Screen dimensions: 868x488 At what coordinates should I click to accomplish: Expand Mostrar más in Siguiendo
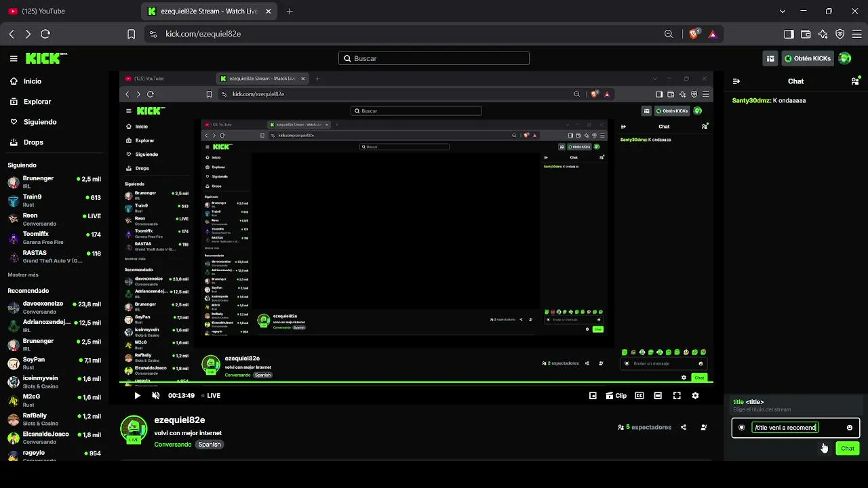pos(23,275)
